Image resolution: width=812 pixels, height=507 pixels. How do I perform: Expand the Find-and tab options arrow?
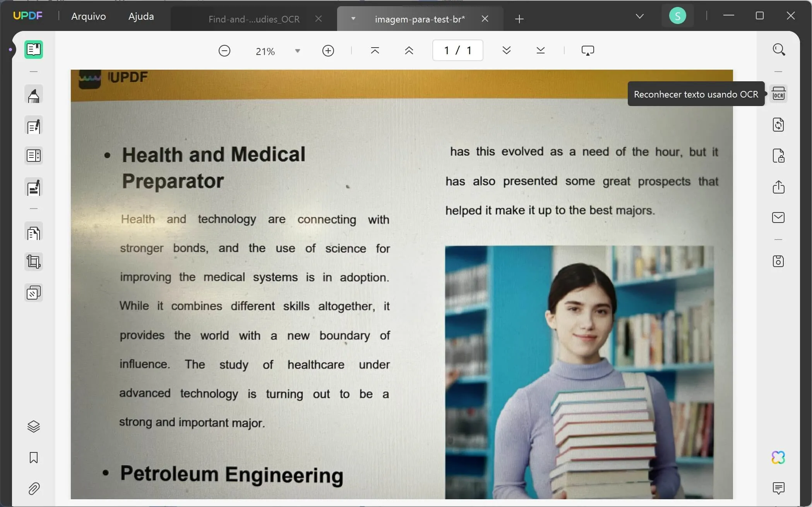pyautogui.click(x=353, y=18)
